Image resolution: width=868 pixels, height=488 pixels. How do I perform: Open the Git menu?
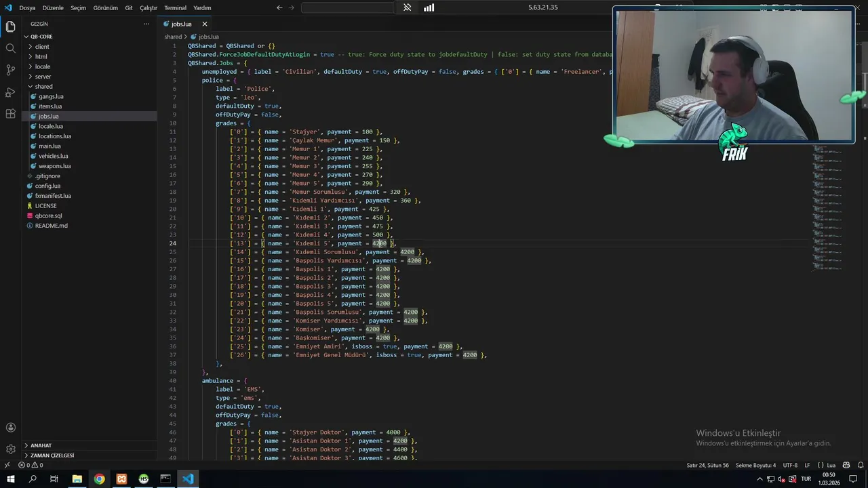click(129, 8)
